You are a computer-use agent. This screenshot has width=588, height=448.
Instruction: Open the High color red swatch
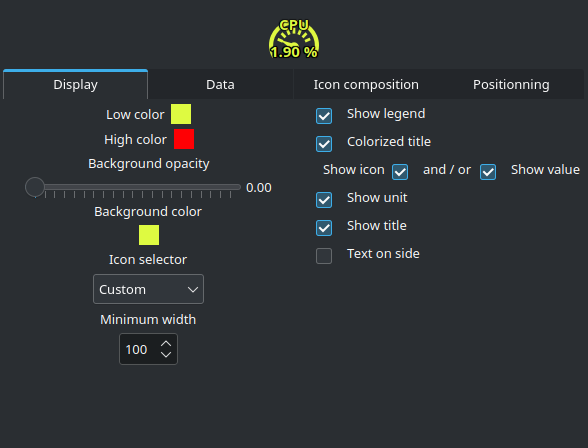click(x=184, y=139)
